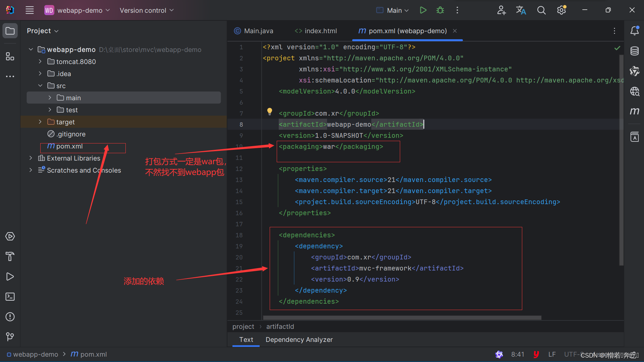644x362 pixels.
Task: Click the artifactId breadcrumb
Action: (280, 326)
